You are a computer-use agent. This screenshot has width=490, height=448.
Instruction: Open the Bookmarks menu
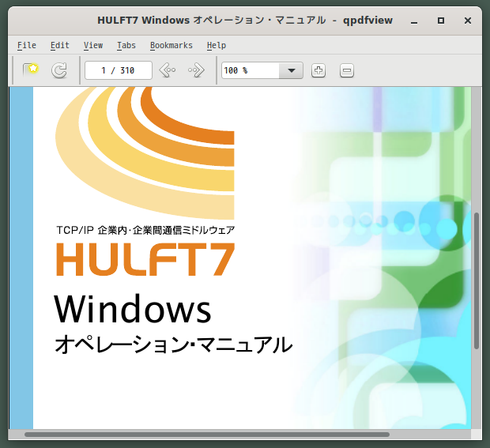(x=171, y=45)
